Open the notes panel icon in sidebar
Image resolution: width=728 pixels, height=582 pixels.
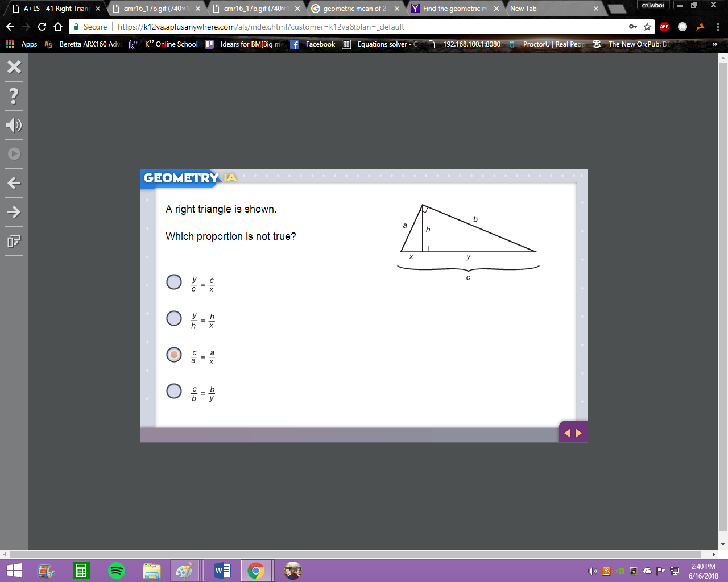(x=14, y=241)
